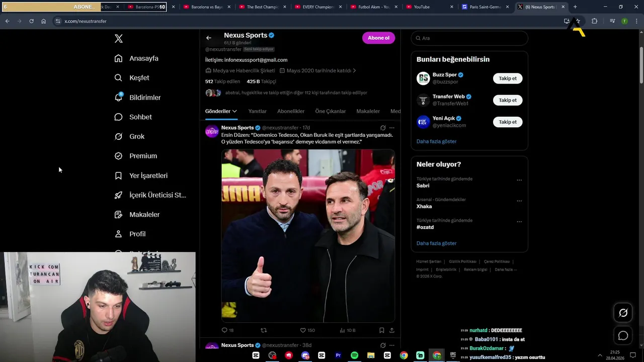Open Profil in the sidebar
This screenshot has height=362, width=644.
click(x=130, y=234)
